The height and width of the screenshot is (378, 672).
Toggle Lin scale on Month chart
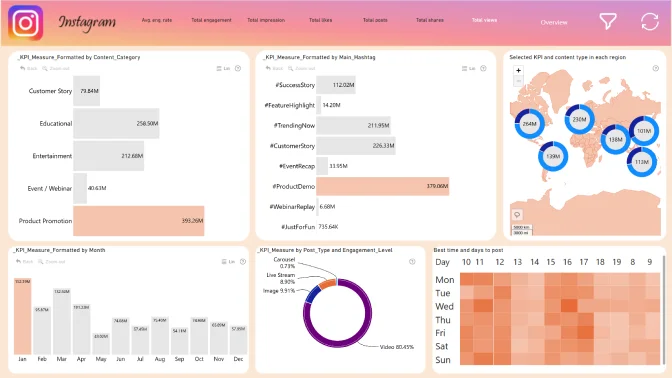click(228, 261)
